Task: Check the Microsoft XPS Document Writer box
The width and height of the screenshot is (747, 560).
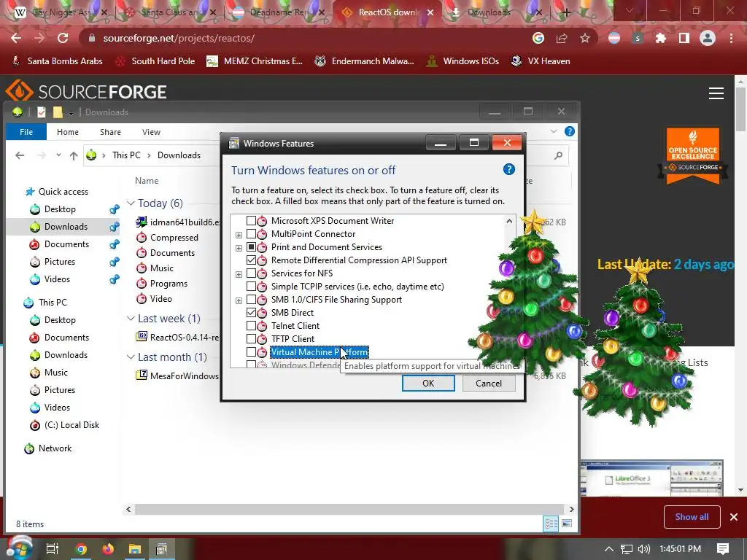Action: click(x=251, y=221)
